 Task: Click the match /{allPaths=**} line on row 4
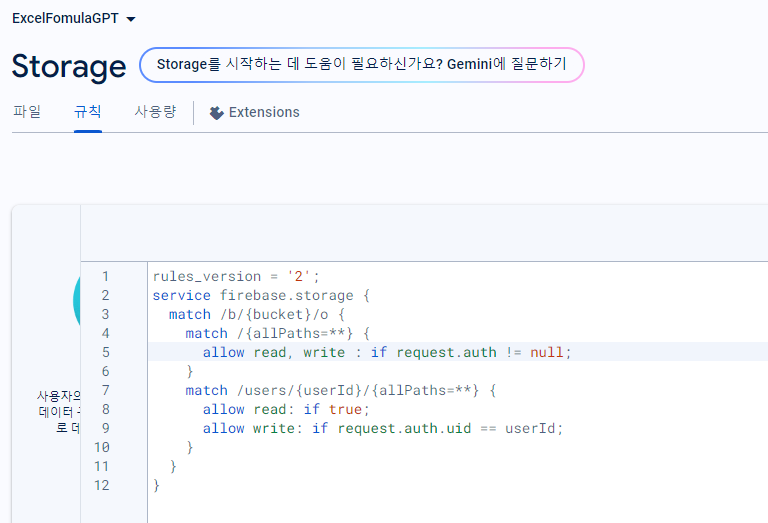tap(277, 333)
